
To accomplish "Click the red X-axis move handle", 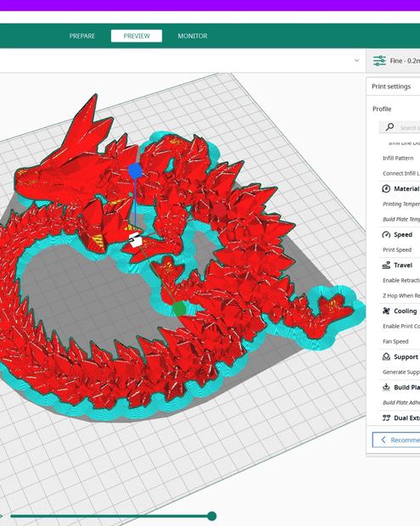I will pyautogui.click(x=220, y=210).
